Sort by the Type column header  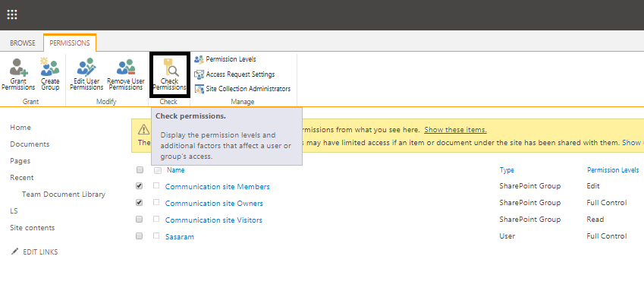pyautogui.click(x=507, y=170)
